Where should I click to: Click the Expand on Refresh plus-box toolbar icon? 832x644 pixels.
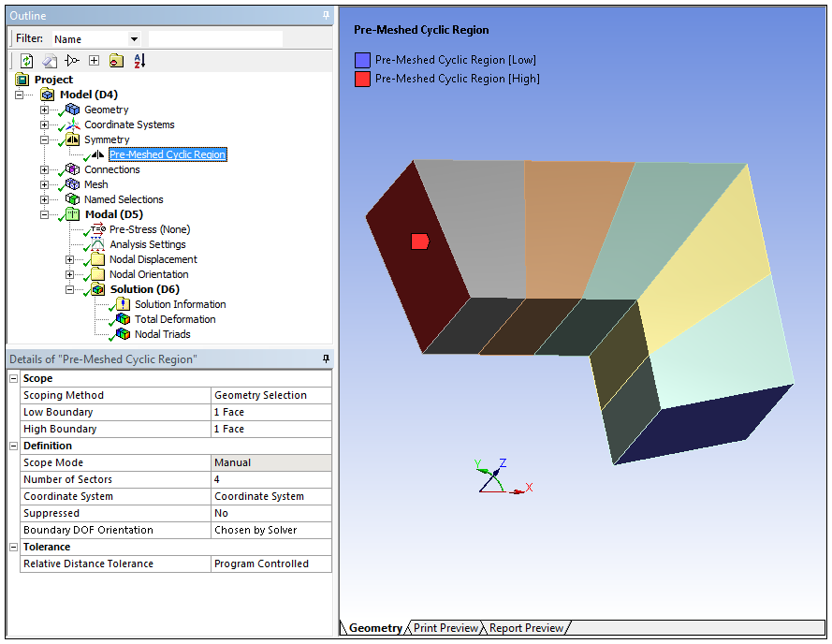[94, 61]
